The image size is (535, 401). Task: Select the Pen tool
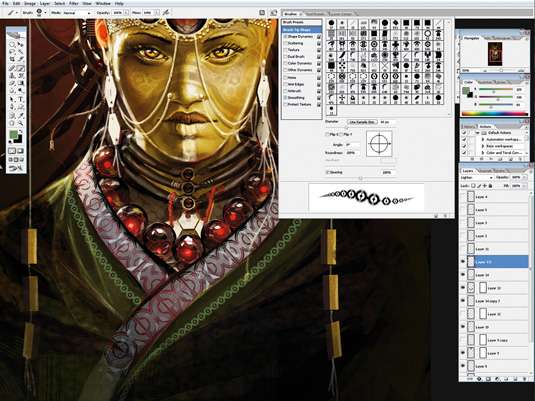[12, 107]
